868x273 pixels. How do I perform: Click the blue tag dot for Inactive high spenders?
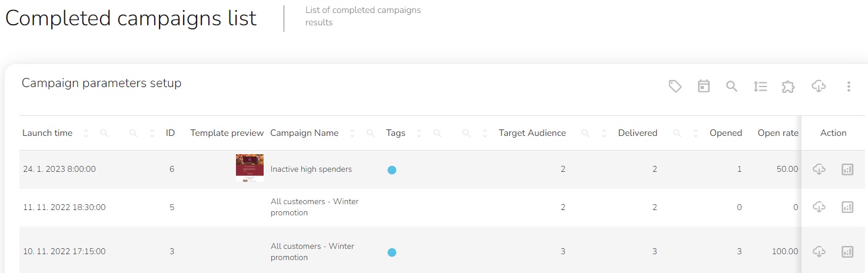pos(392,170)
